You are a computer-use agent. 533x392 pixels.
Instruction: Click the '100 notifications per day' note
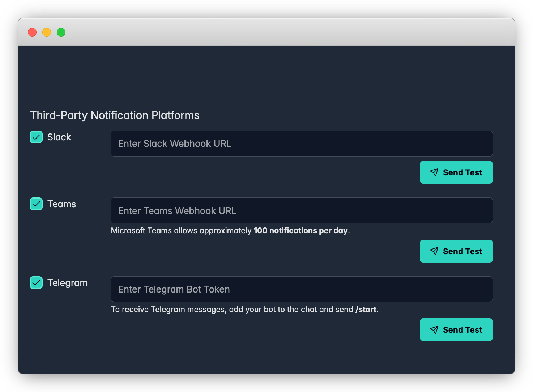301,231
